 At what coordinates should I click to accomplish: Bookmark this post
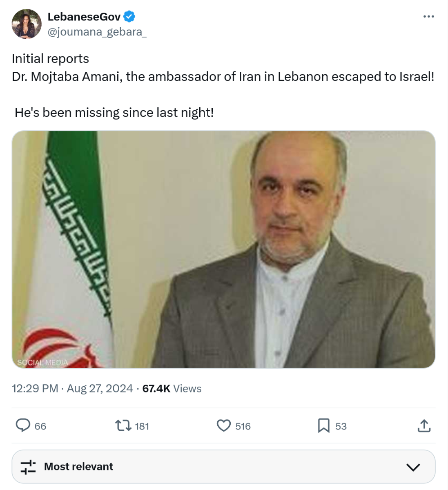coord(323,426)
